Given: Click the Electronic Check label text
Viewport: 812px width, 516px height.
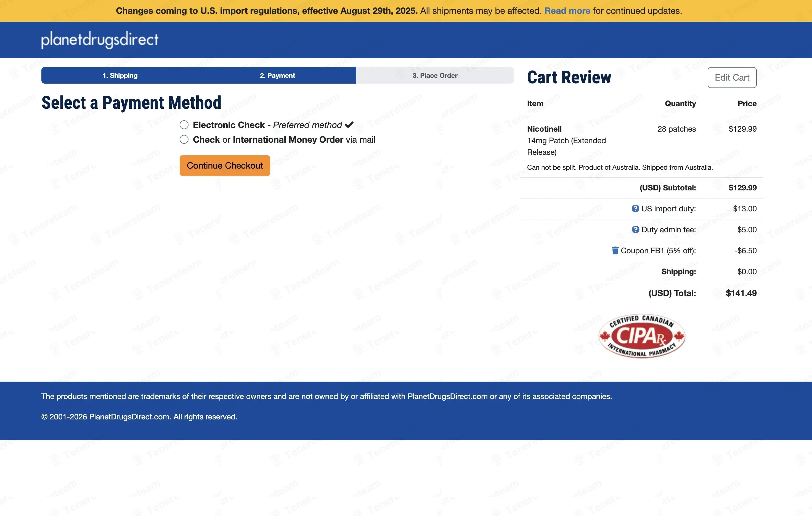Looking at the screenshot, I should pos(229,125).
